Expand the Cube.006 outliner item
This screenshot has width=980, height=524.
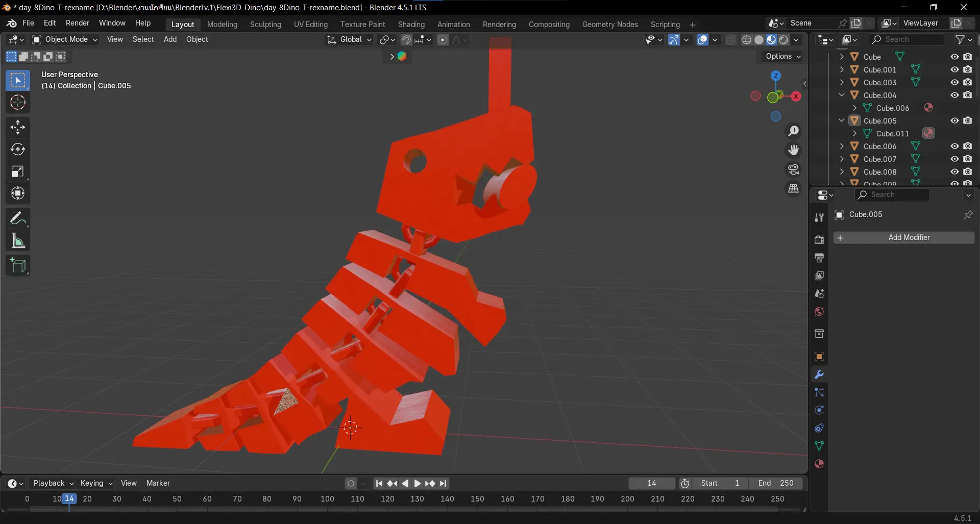pyautogui.click(x=854, y=108)
